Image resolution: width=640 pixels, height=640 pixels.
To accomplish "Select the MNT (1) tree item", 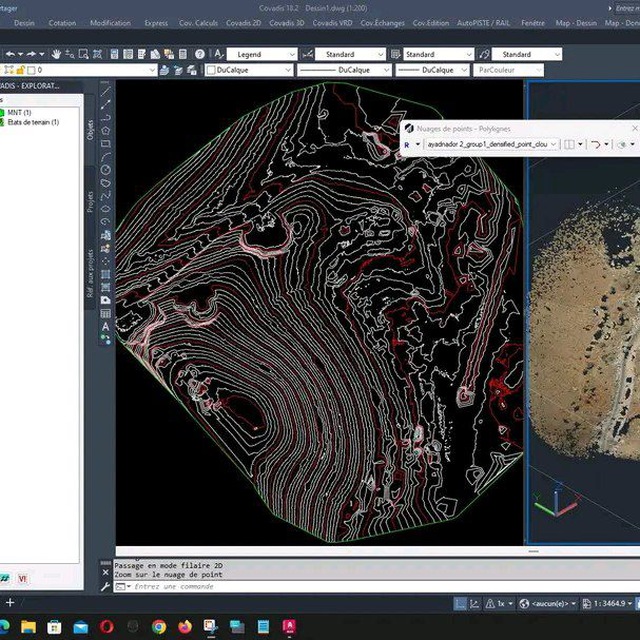I will pos(19,112).
